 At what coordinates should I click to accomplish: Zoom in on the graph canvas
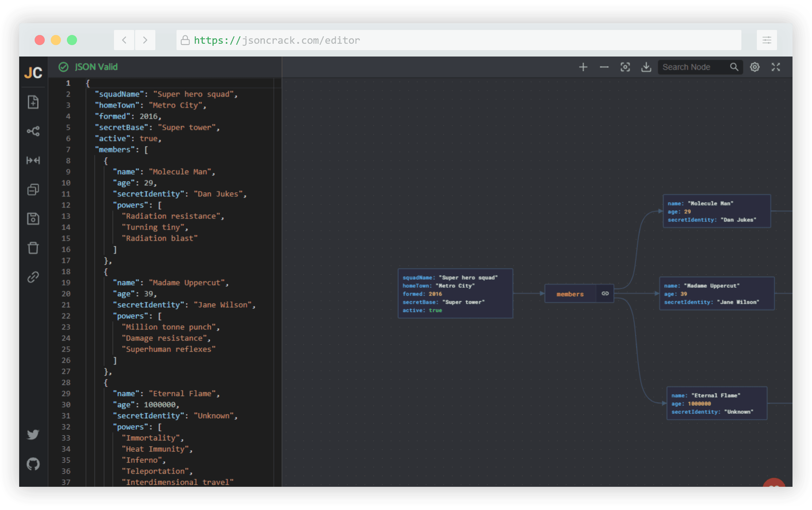pyautogui.click(x=583, y=67)
